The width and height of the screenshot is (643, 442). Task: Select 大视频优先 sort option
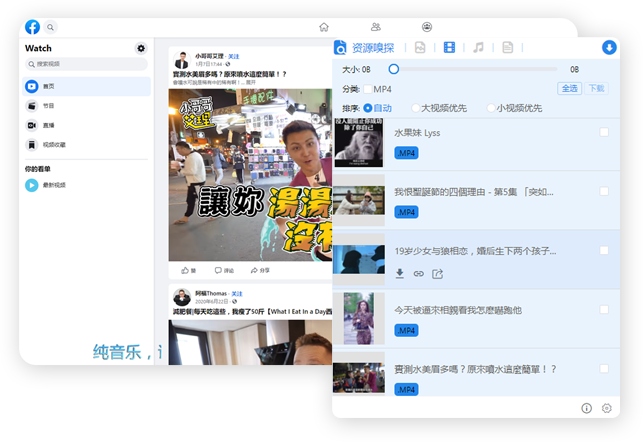click(415, 108)
